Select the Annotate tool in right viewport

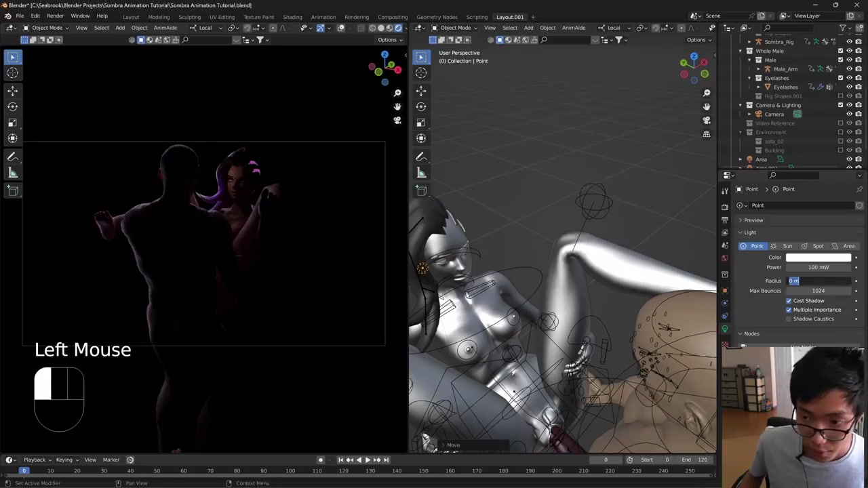pos(421,157)
